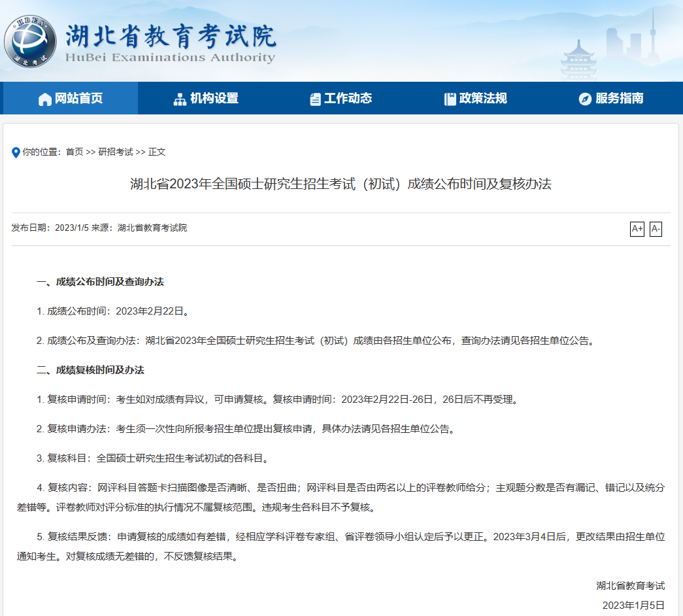This screenshot has height=616, width=683.
Task: Click the document icon beside 工作动态
Action: (x=315, y=99)
